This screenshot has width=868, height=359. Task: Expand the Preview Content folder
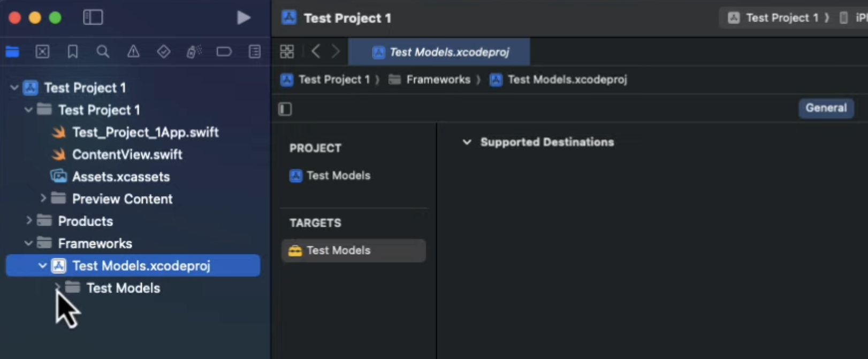point(43,198)
